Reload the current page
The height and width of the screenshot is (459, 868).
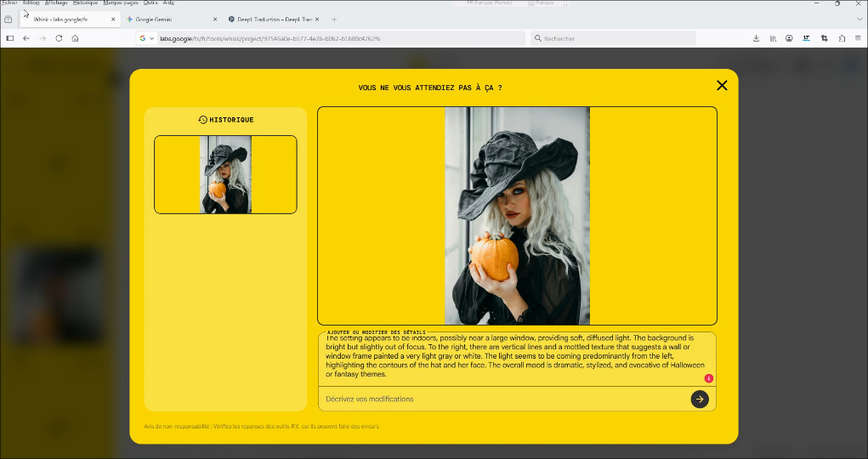click(x=59, y=38)
